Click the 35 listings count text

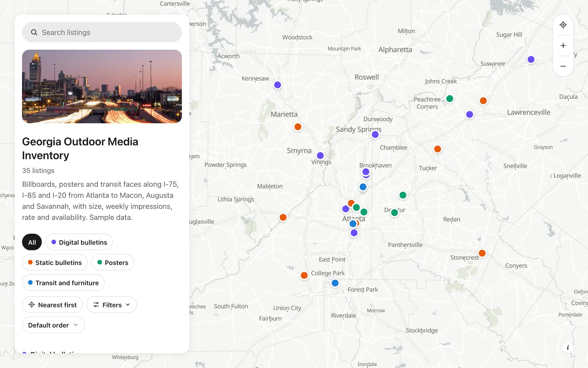point(38,171)
